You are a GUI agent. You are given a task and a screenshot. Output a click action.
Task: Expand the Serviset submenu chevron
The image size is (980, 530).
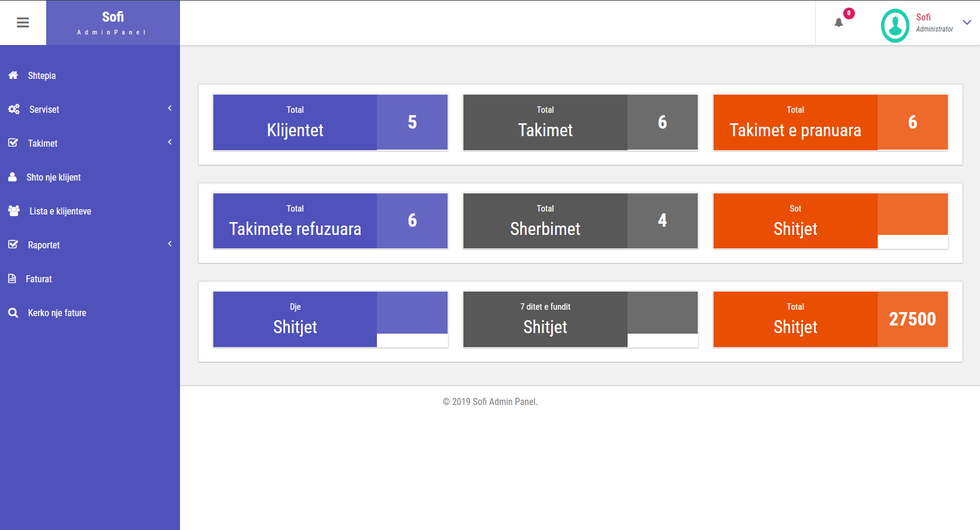(169, 108)
